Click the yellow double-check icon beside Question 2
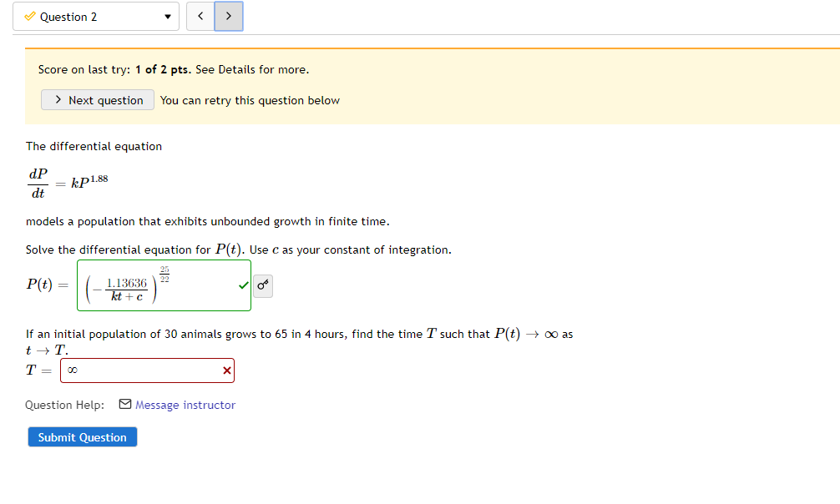Image resolution: width=840 pixels, height=504 pixels. (28, 16)
